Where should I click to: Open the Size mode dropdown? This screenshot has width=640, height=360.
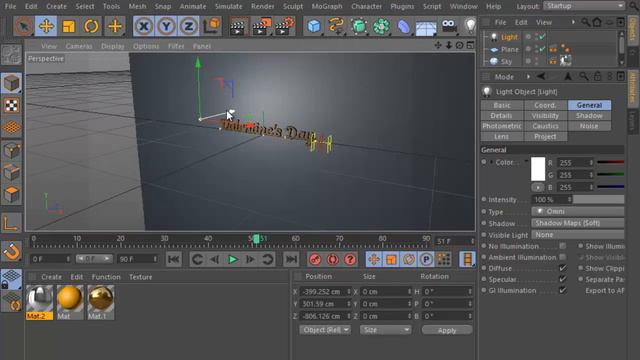pos(385,330)
